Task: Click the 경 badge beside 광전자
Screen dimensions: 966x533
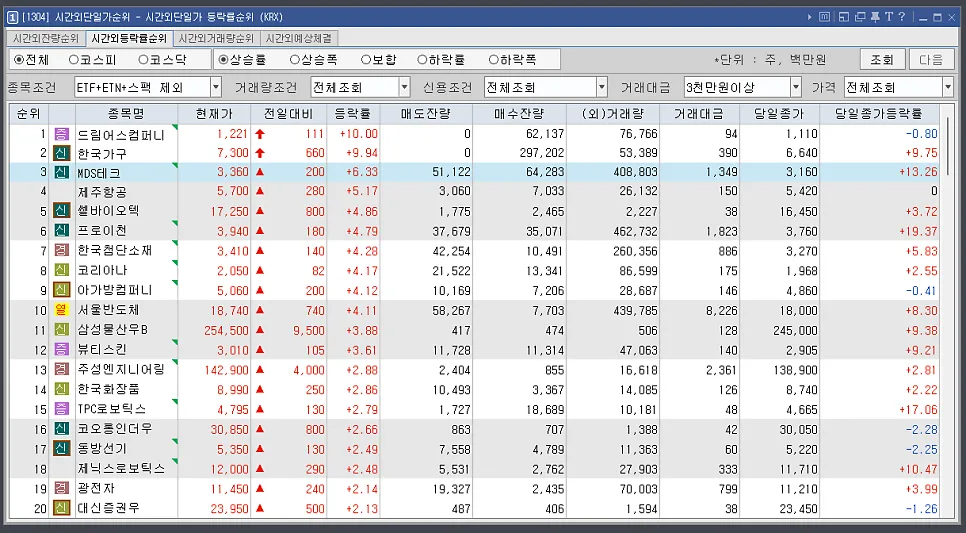Action: [61, 489]
